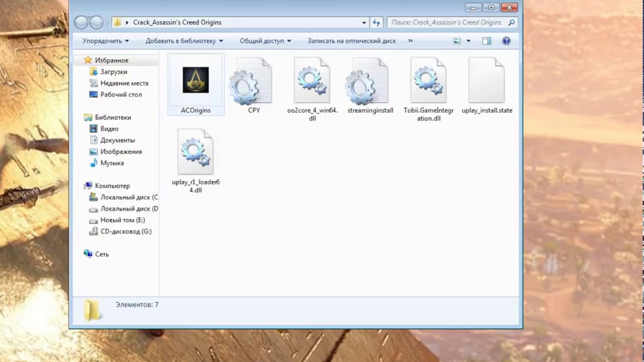Minimize the Explorer window
This screenshot has width=644, height=362.
point(473,8)
